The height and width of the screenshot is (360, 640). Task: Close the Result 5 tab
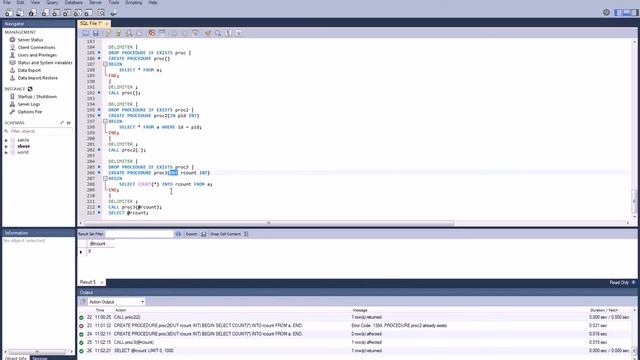(102, 282)
